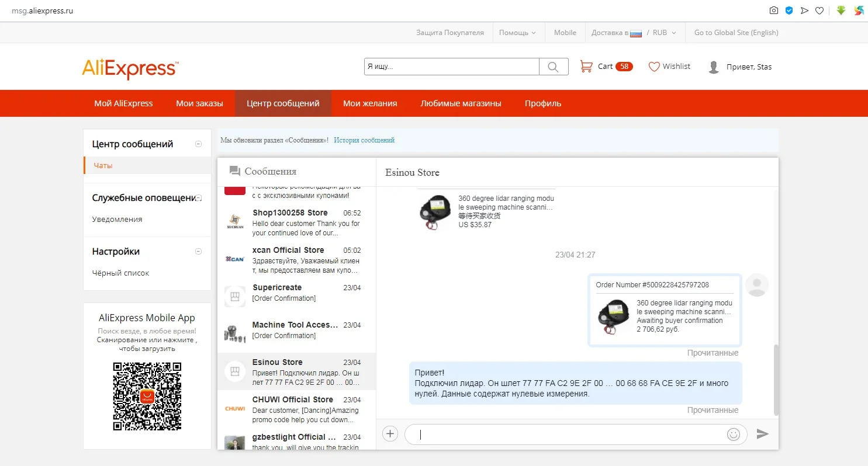The width and height of the screenshot is (868, 466).
Task: Click the sender avatar beside the order card
Action: (x=758, y=285)
